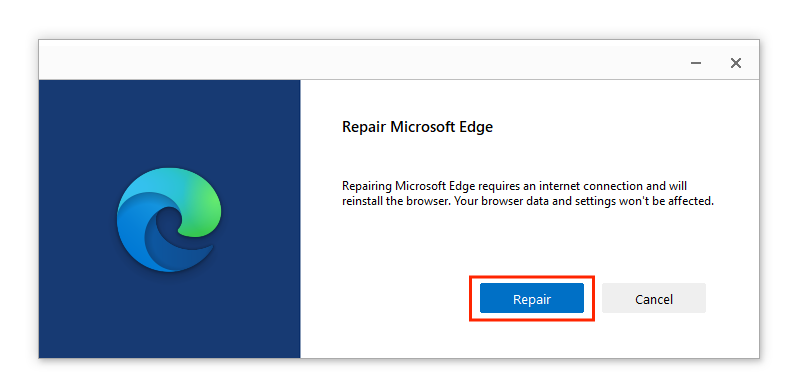Minimize the Repair Microsoft Edge dialog

click(x=695, y=63)
